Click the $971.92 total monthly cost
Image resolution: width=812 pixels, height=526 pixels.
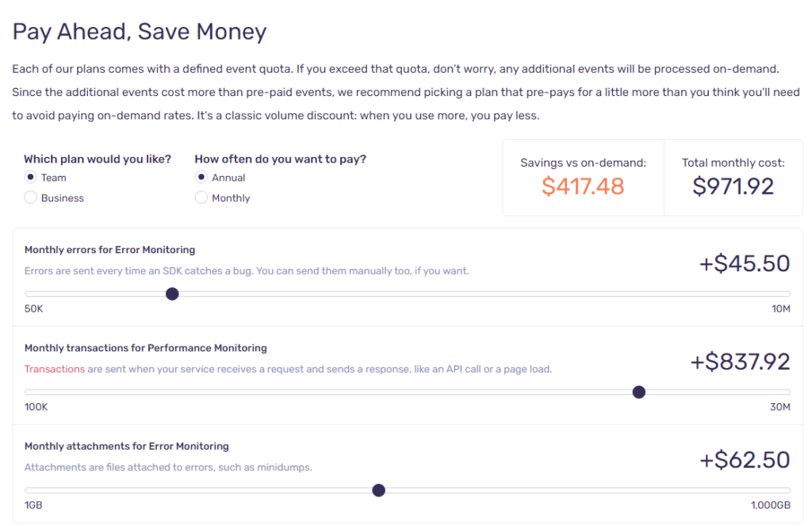pyautogui.click(x=733, y=186)
